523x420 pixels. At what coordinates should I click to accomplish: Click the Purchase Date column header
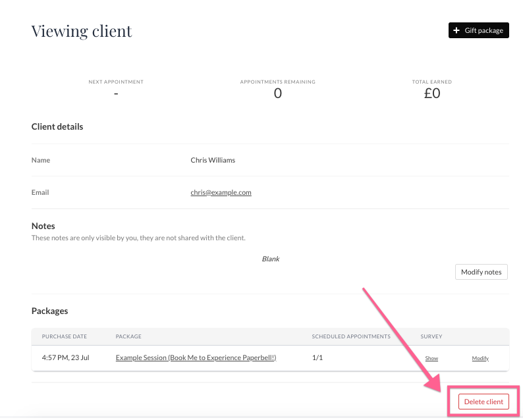coord(65,336)
